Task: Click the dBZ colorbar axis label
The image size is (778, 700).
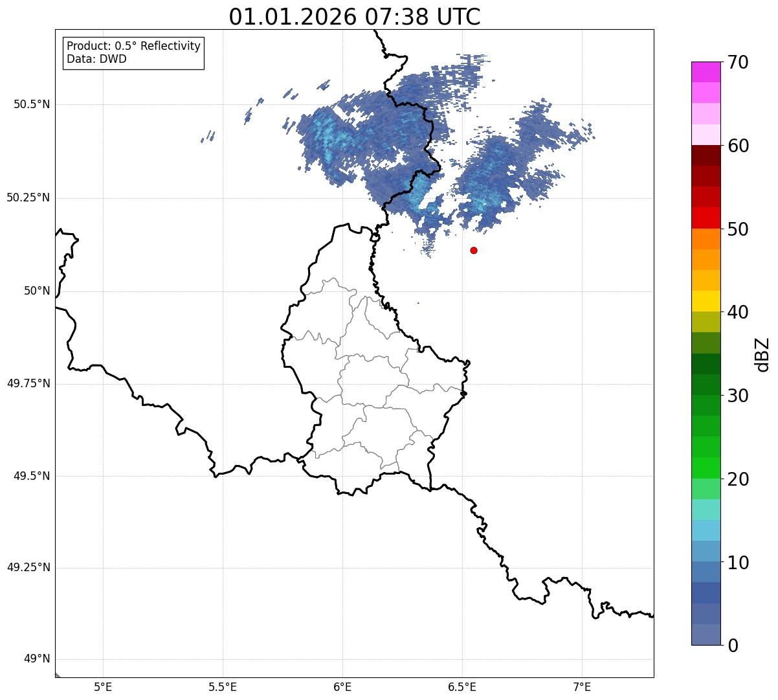Action: point(762,354)
